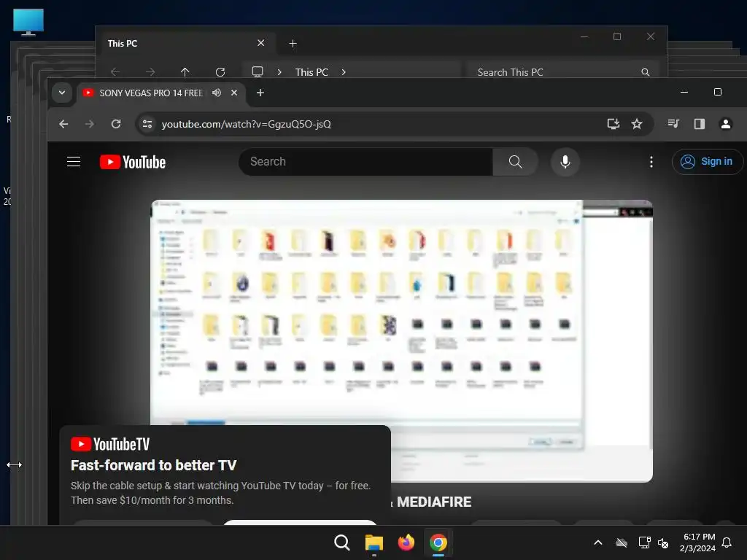Activate YouTube voice search microphone
Viewport: 747px width, 560px height.
pyautogui.click(x=565, y=162)
